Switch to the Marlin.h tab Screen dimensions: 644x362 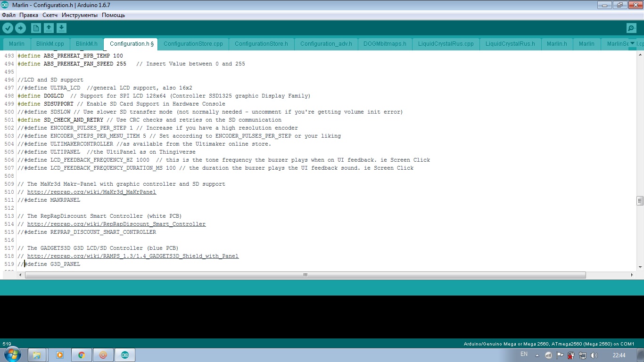tap(557, 44)
